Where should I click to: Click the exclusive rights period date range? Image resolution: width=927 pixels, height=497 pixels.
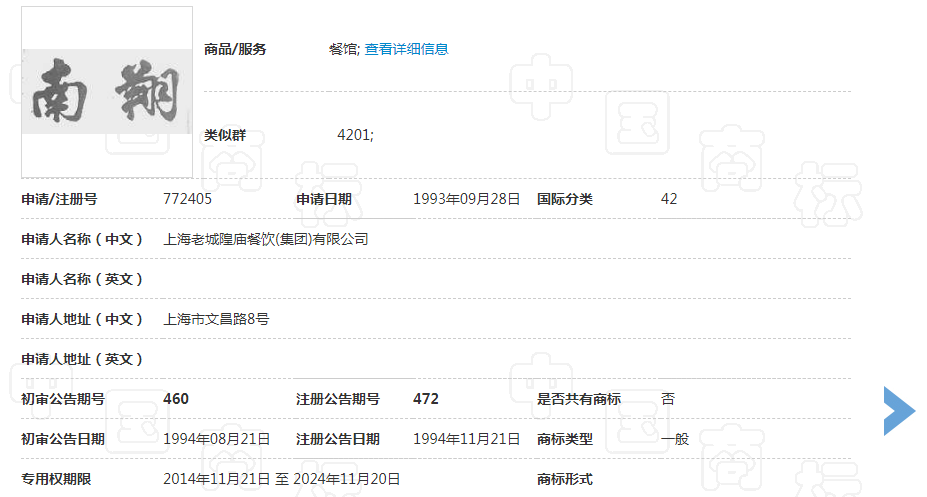tap(282, 479)
